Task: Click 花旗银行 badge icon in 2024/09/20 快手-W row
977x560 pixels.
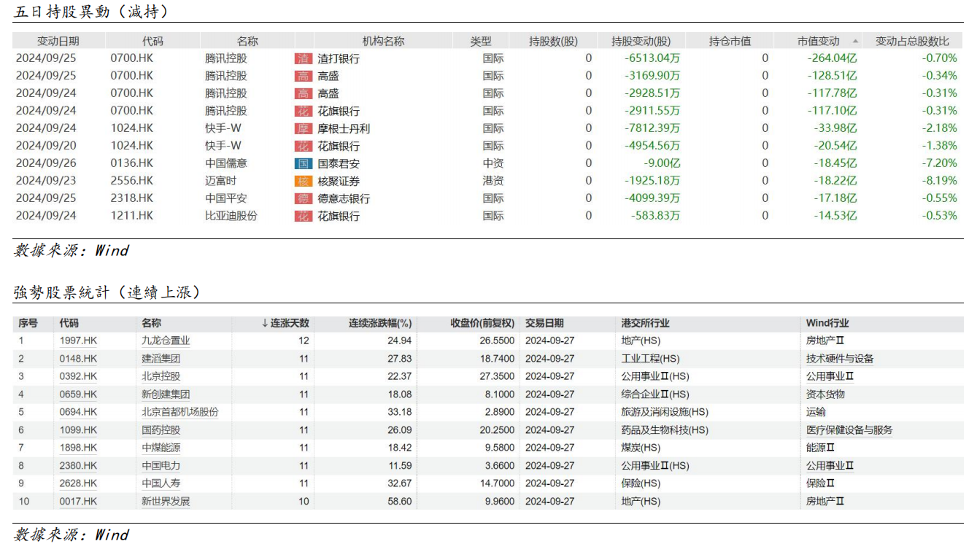Action: tap(303, 146)
